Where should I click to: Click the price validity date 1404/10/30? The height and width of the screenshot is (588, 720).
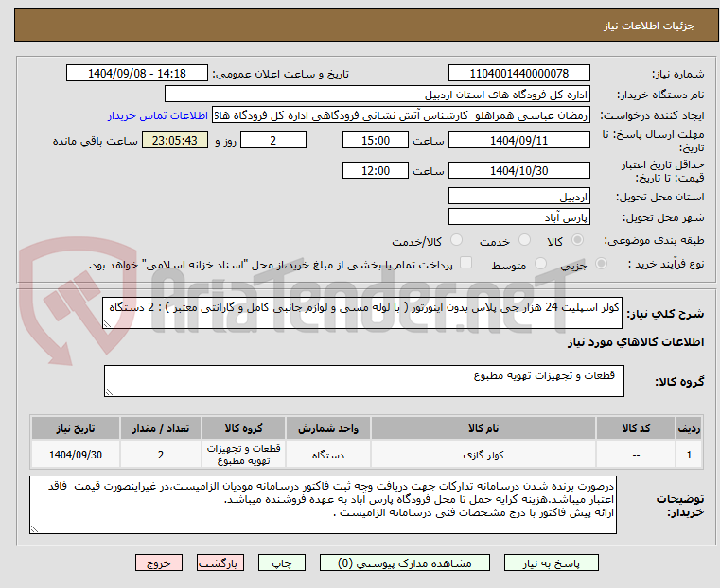tap(518, 170)
